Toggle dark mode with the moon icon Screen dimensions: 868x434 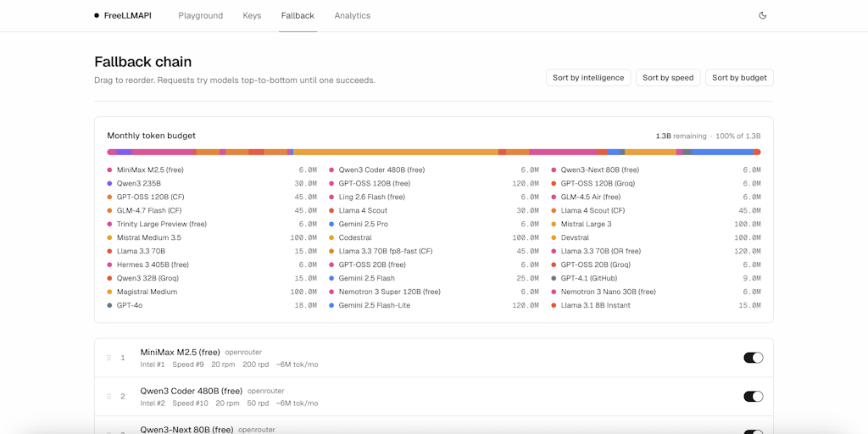click(x=762, y=15)
